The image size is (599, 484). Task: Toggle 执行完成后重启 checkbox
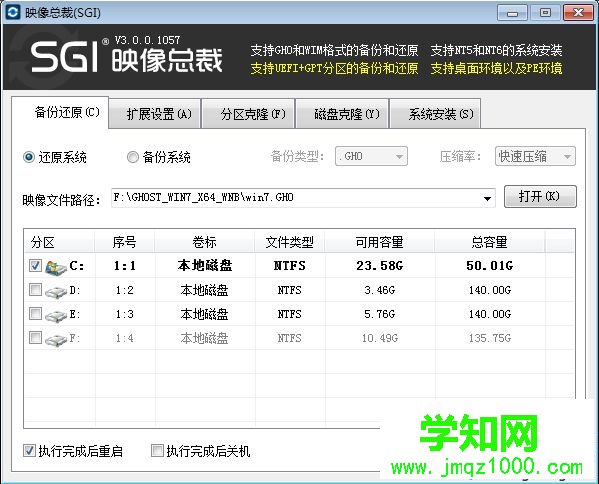point(29,451)
